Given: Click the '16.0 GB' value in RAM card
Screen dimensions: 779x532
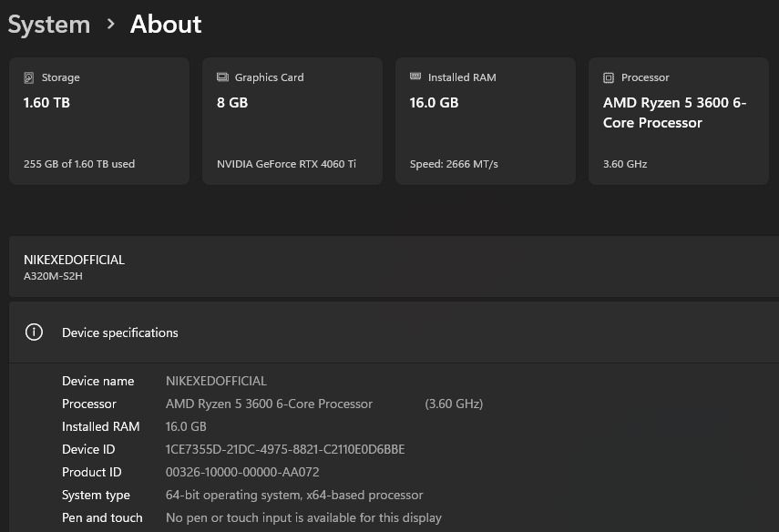Looking at the screenshot, I should pos(435,103).
